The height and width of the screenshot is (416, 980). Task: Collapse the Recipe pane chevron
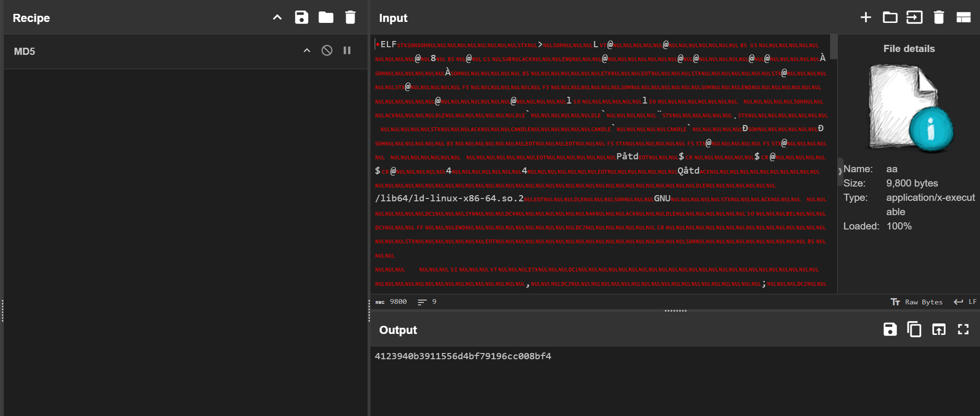pyautogui.click(x=277, y=18)
